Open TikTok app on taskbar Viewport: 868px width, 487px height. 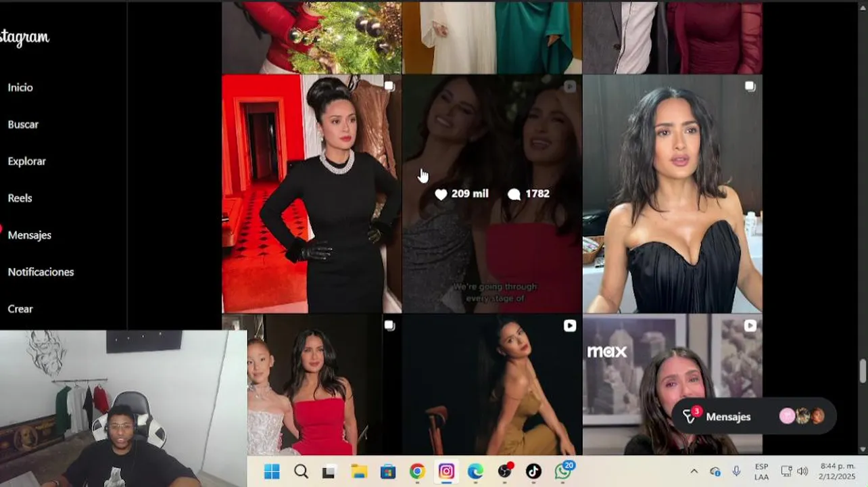[x=533, y=471]
